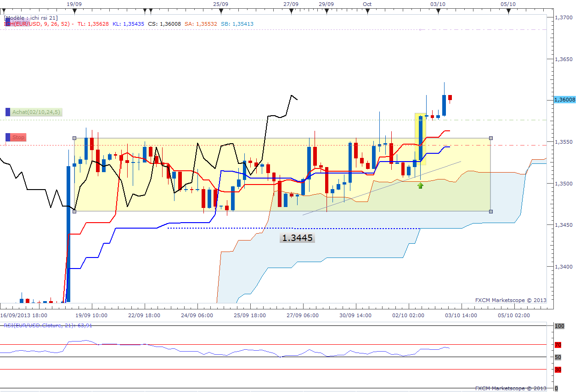Click the 1,3450 price axis value
The height and width of the screenshot is (392, 580).
click(x=563, y=225)
